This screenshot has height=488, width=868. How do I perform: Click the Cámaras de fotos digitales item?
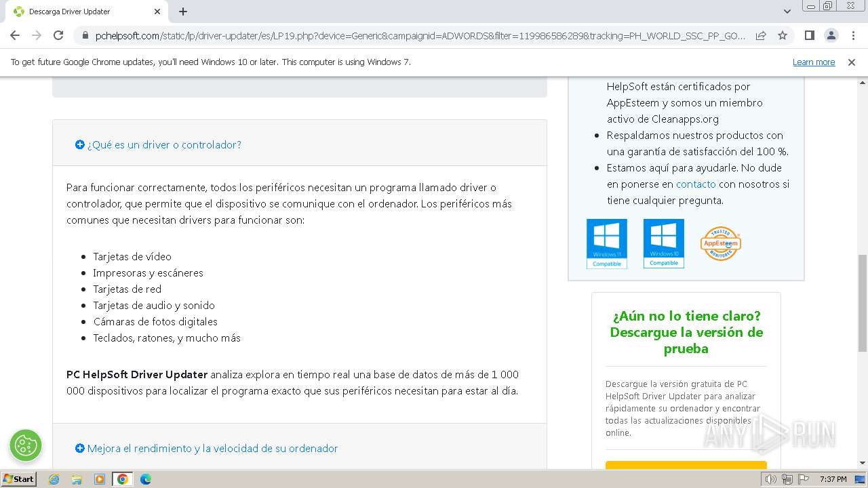point(155,321)
